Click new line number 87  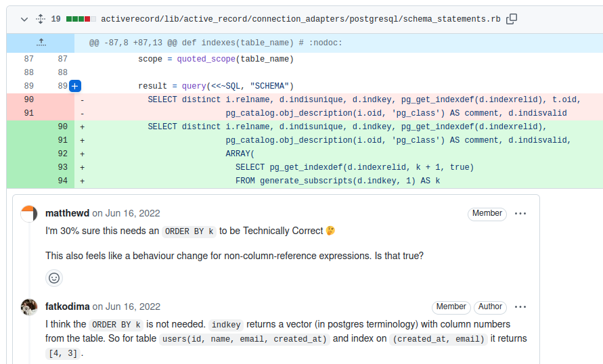pos(63,59)
